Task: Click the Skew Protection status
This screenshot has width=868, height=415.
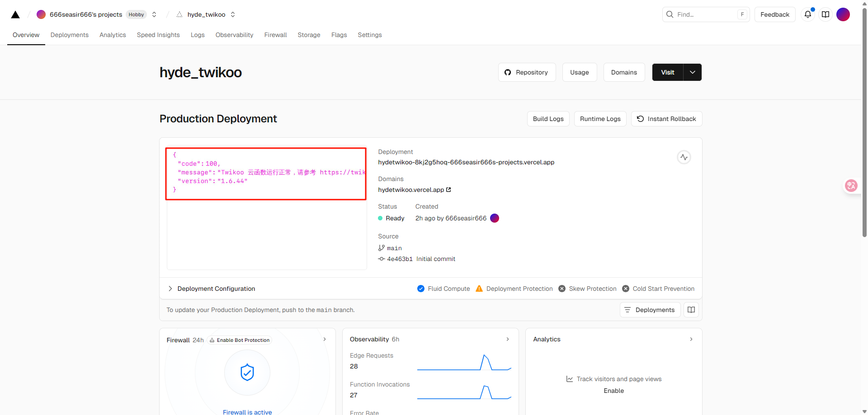Action: click(587, 289)
